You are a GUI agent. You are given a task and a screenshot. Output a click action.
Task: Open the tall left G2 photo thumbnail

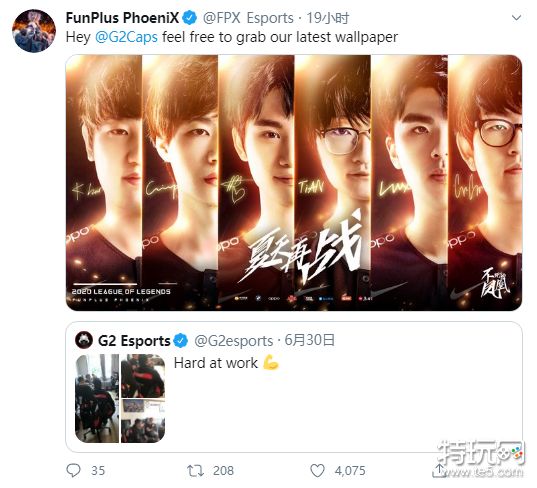97,398
